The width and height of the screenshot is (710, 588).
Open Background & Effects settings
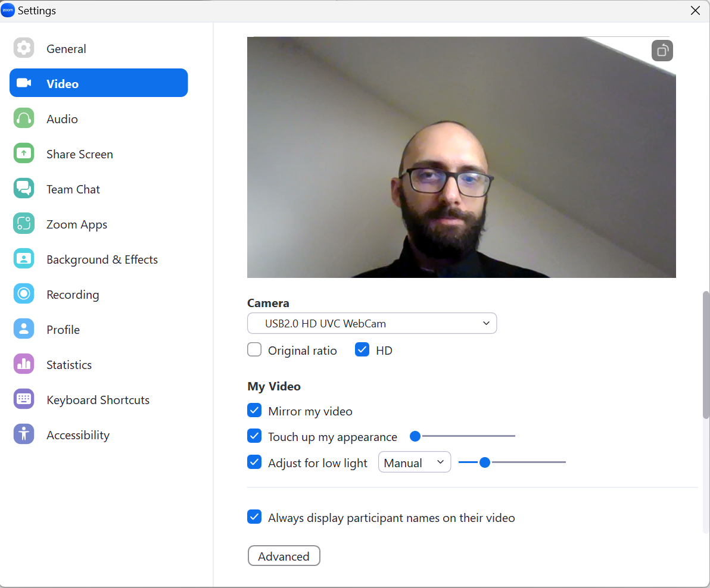click(x=99, y=259)
